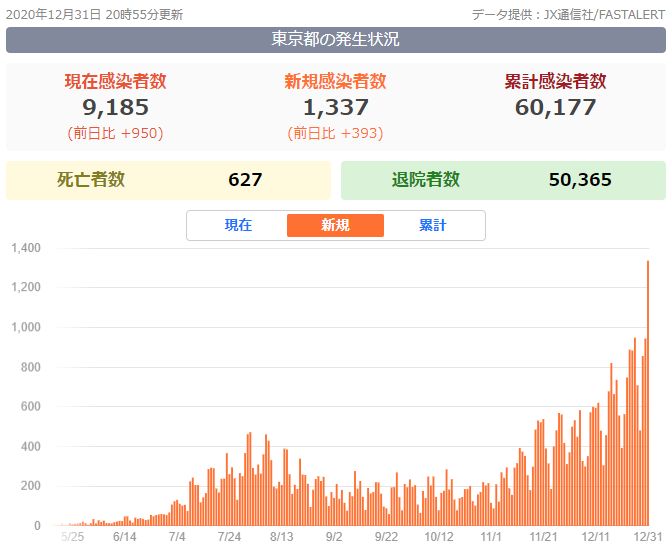Click the discharged value 50,365

[x=580, y=180]
